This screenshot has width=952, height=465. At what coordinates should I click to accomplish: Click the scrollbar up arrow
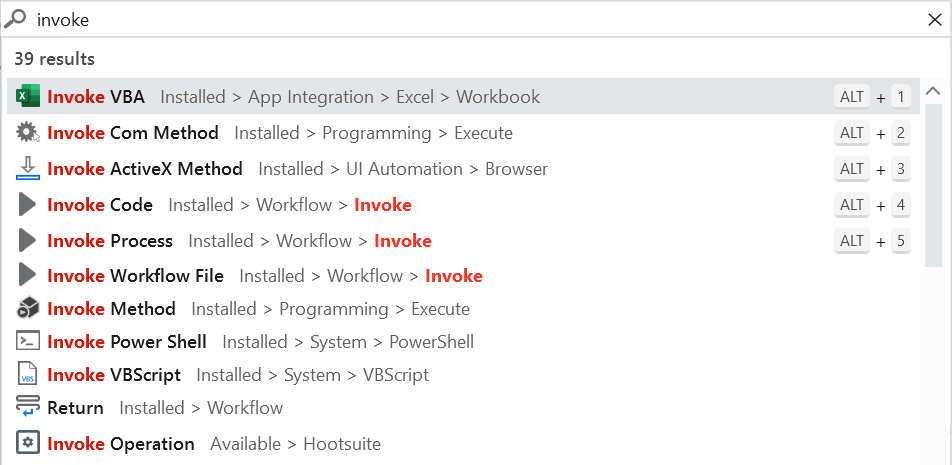coord(933,92)
